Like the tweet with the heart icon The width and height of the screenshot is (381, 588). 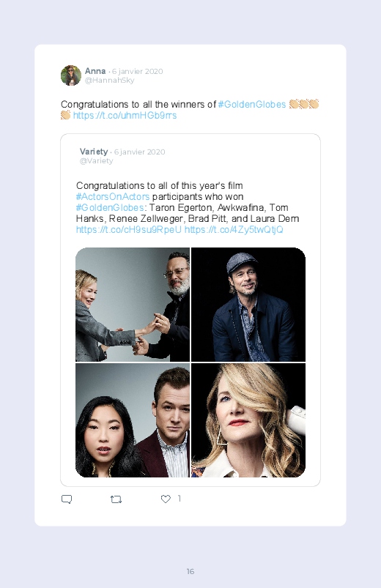(x=166, y=499)
